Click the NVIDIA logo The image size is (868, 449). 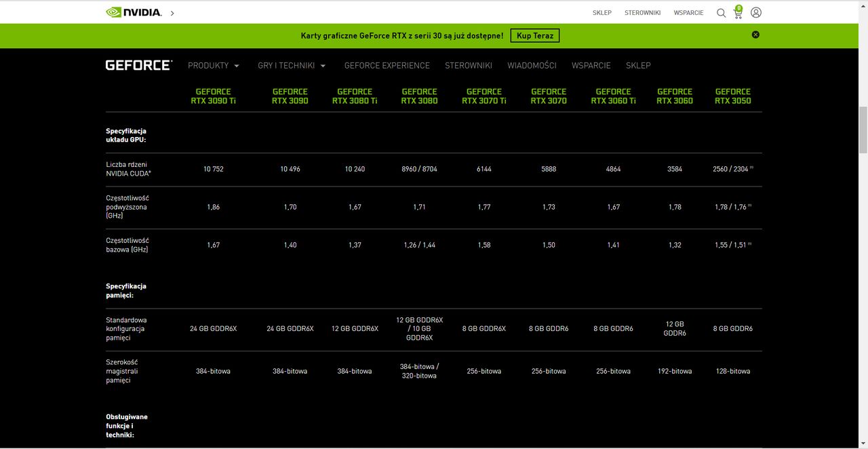click(x=134, y=12)
